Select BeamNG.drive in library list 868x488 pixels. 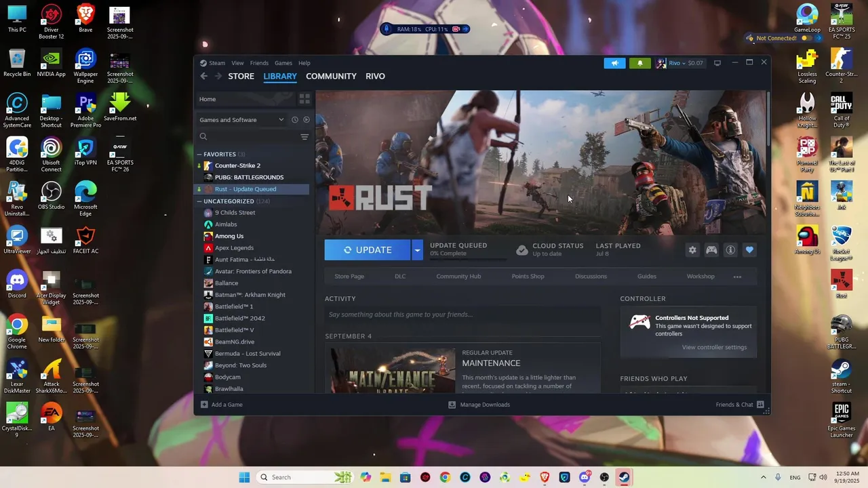[235, 342]
